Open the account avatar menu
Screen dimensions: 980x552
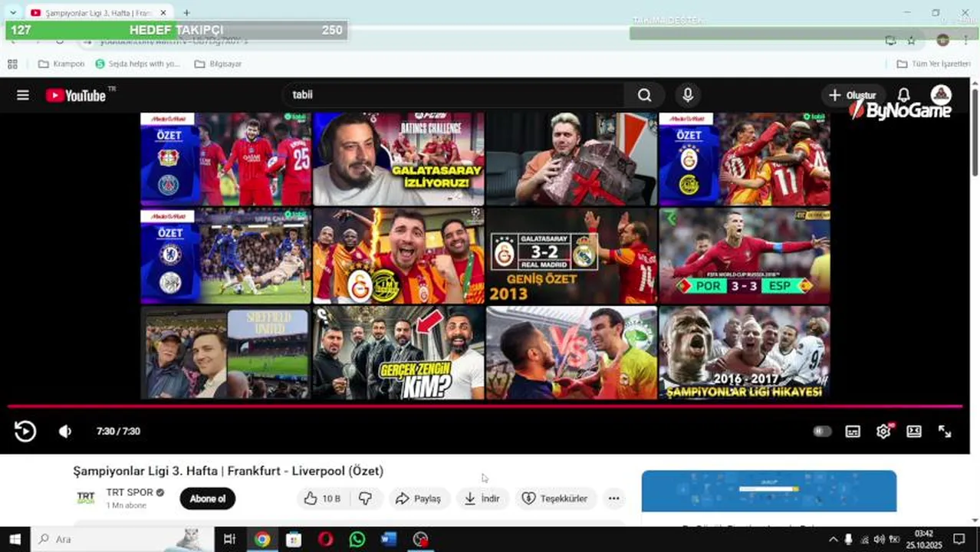pos(941,95)
